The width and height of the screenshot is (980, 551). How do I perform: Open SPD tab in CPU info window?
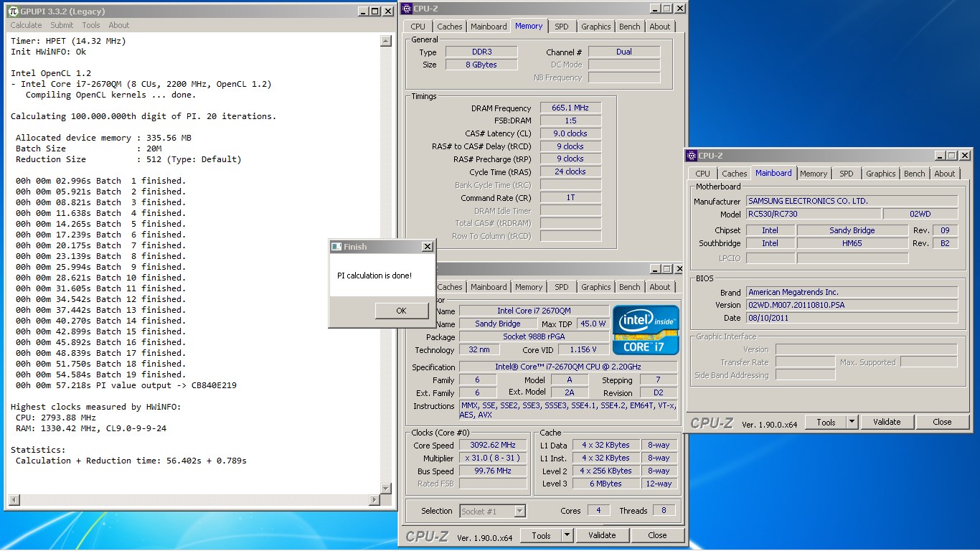[x=562, y=287]
